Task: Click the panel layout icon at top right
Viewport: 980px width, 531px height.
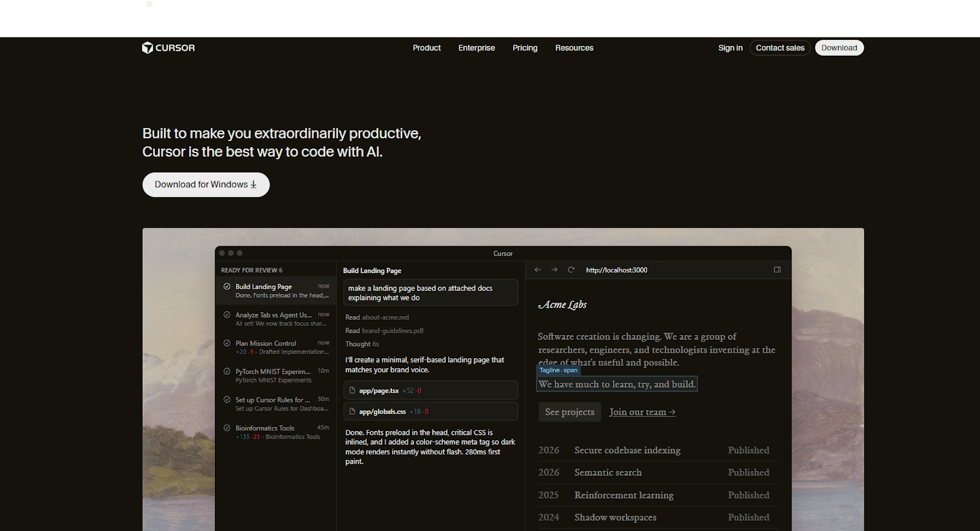Action: tap(777, 270)
